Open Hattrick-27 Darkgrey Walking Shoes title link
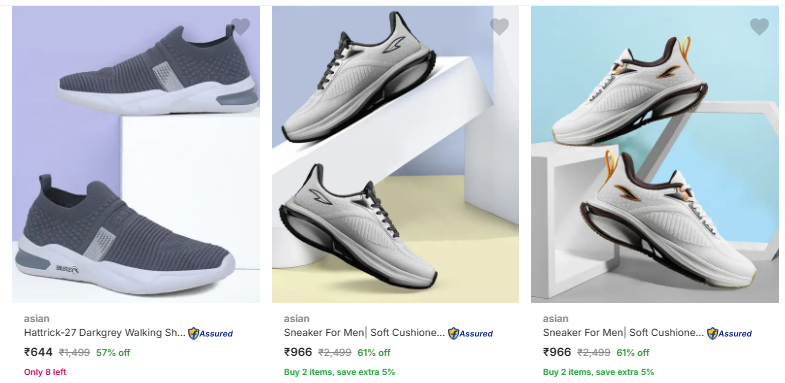The image size is (785, 383). (x=105, y=333)
